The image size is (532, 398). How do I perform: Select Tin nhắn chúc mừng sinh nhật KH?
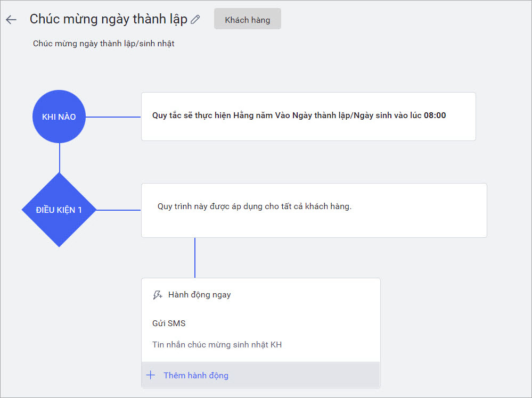coord(217,344)
